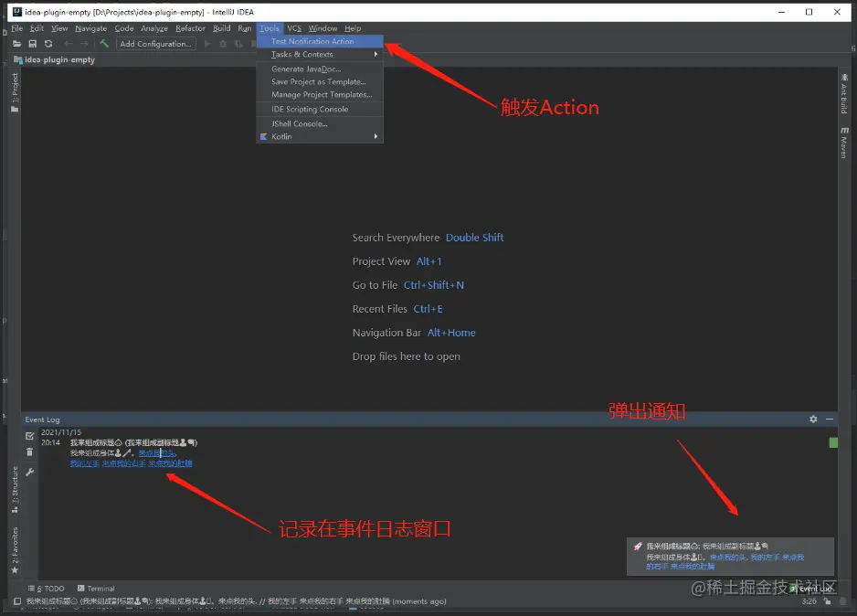Screen dimensions: 857x616
Task: Open the Build menu
Action: (x=221, y=28)
